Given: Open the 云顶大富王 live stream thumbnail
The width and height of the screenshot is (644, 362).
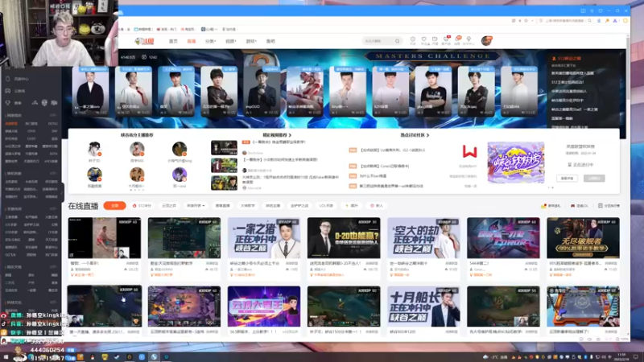Looking at the screenshot, I should tap(264, 306).
